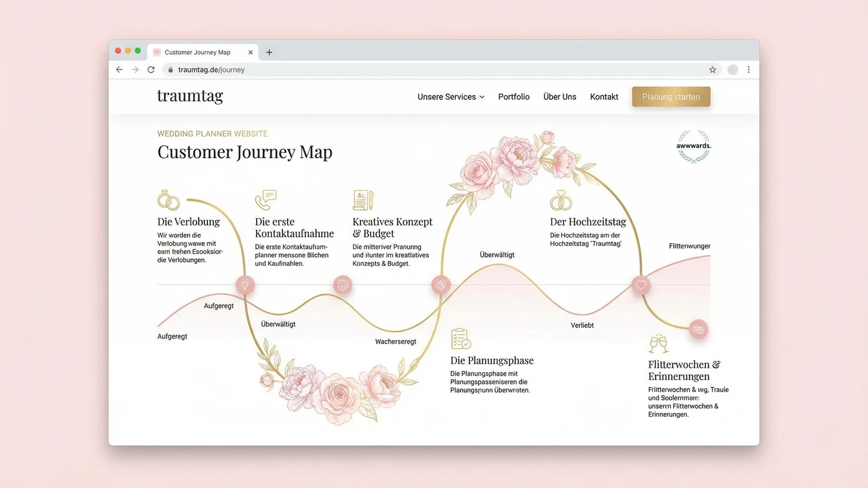Select the smiley face milestone circle
This screenshot has width=868, height=488.
click(343, 284)
